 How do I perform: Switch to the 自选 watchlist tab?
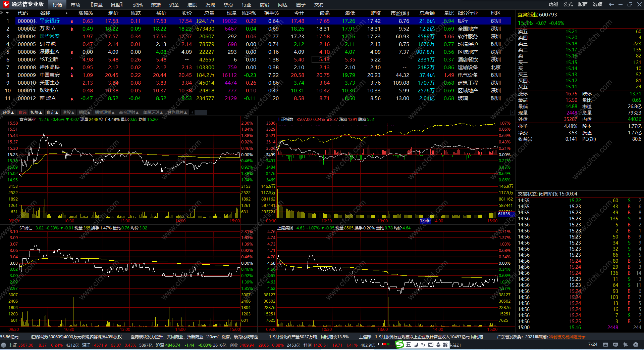[x=22, y=112]
